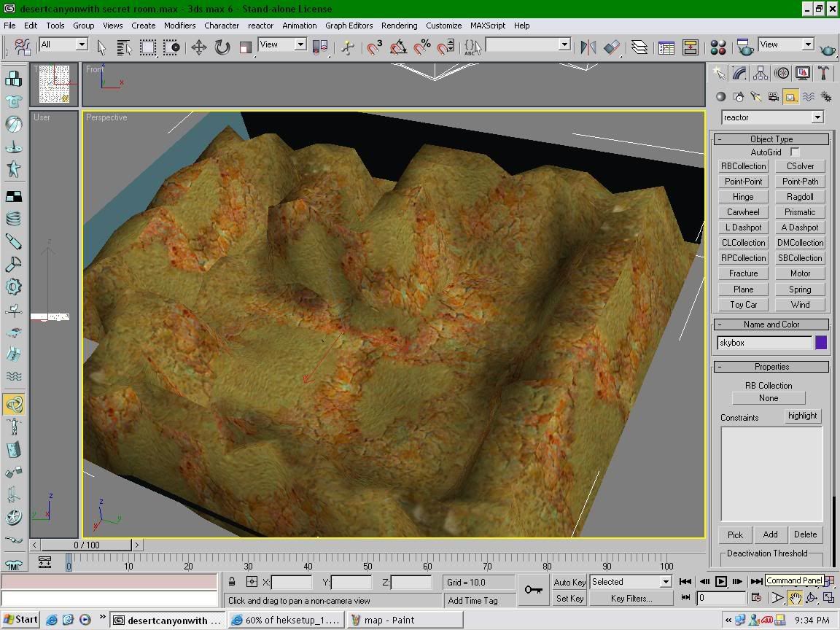Screen dimensions: 840x630
Task: Click the coil Spring icon in left reactor toolbar
Action: click(x=13, y=219)
